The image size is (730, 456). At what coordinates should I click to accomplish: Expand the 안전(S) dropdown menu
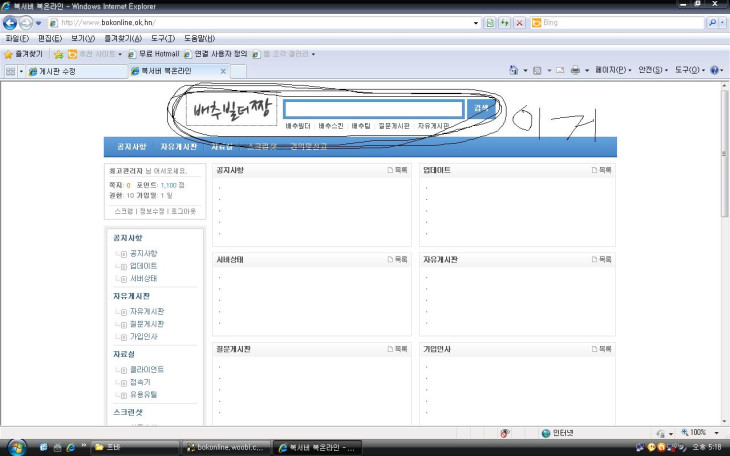click(652, 71)
